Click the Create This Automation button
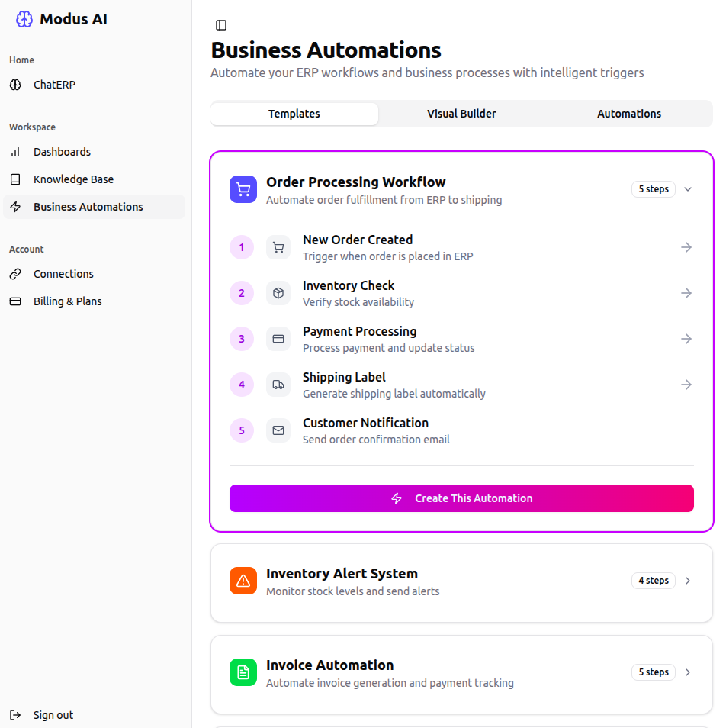 461,498
